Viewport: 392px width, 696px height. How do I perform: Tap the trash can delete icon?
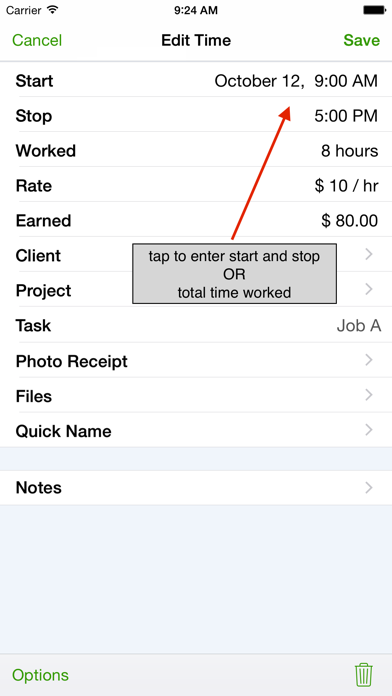pos(364,675)
